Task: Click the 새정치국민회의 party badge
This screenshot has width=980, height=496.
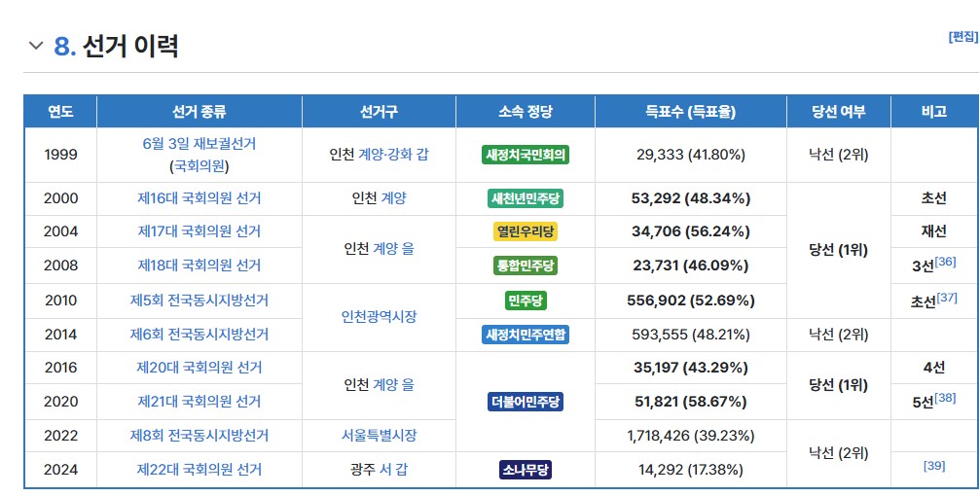Action: click(x=526, y=155)
